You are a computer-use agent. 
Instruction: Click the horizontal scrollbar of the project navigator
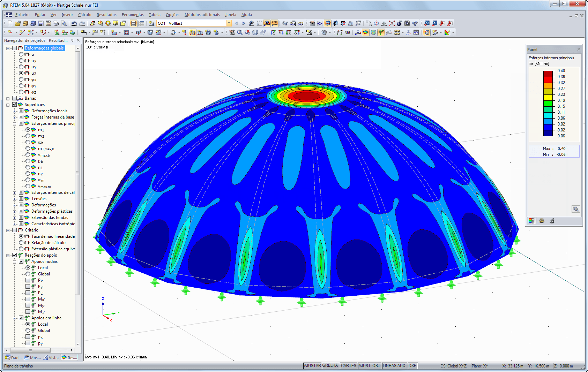(30, 350)
